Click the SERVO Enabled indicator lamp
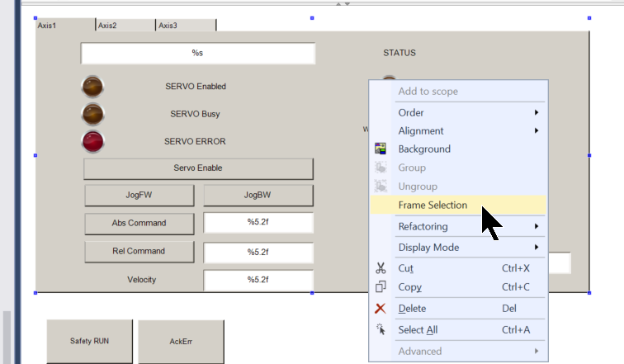This screenshot has height=364, width=624. [x=92, y=87]
